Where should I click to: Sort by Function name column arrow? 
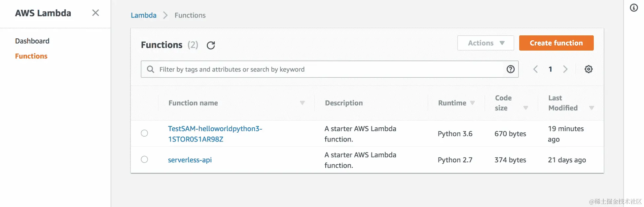click(302, 103)
